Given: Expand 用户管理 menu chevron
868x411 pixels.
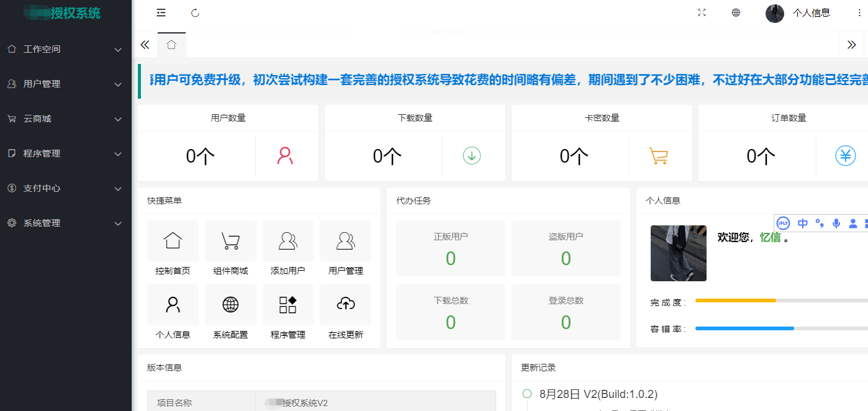Looking at the screenshot, I should pyautogui.click(x=118, y=84).
